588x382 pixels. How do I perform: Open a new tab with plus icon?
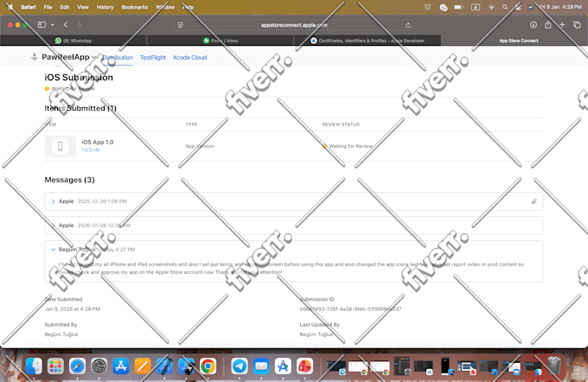pyautogui.click(x=562, y=25)
